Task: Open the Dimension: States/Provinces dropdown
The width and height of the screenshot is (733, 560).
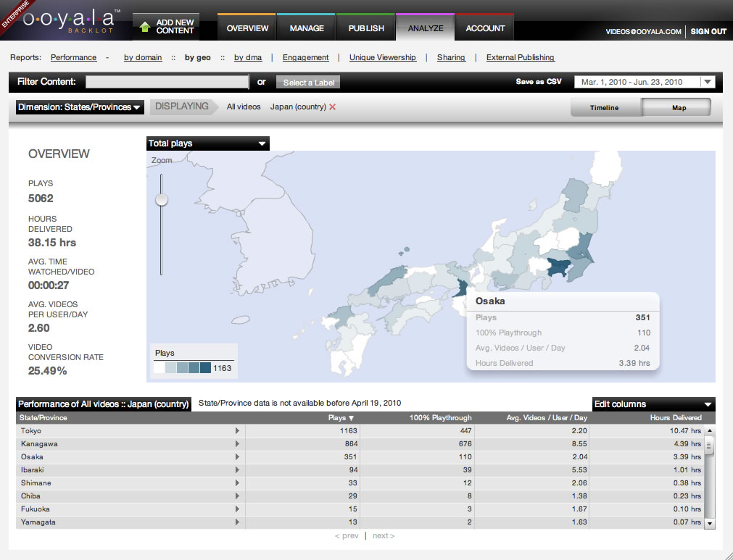Action: click(79, 107)
